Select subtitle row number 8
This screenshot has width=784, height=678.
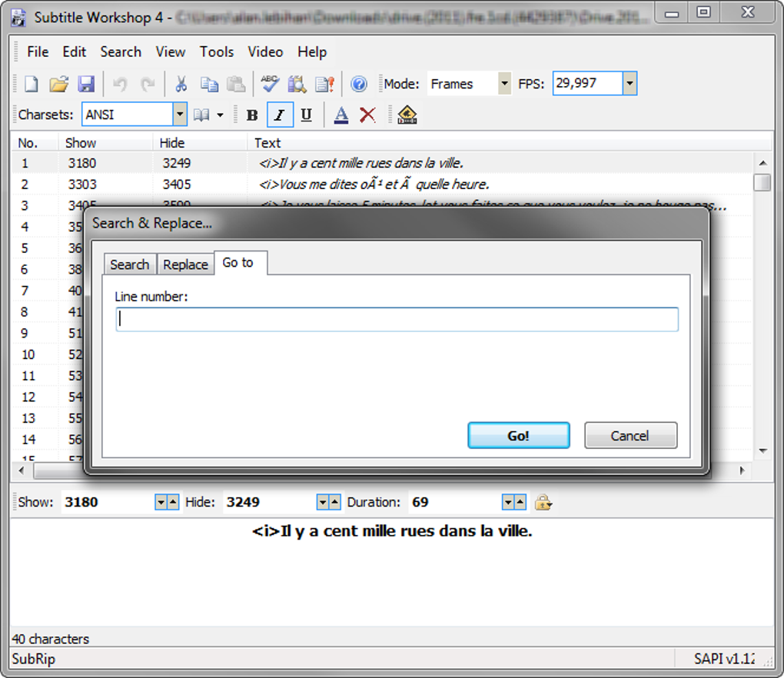pos(25,312)
